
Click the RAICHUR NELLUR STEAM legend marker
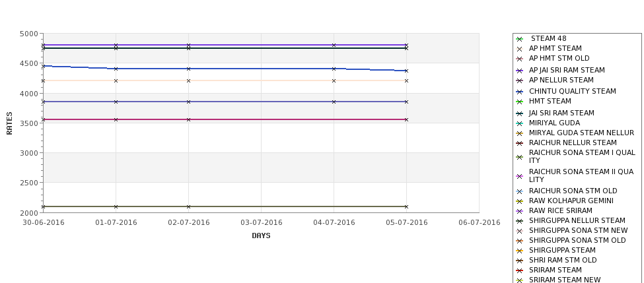519,143
